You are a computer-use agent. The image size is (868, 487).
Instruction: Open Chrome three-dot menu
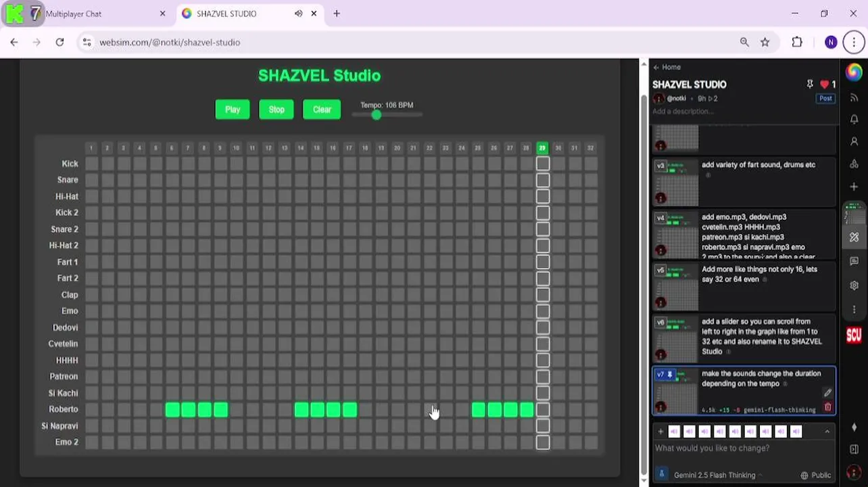[x=854, y=42]
